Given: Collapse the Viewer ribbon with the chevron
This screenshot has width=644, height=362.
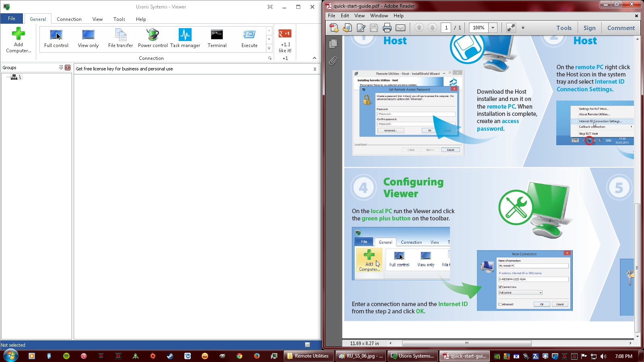Looking at the screenshot, I should click(x=314, y=58).
